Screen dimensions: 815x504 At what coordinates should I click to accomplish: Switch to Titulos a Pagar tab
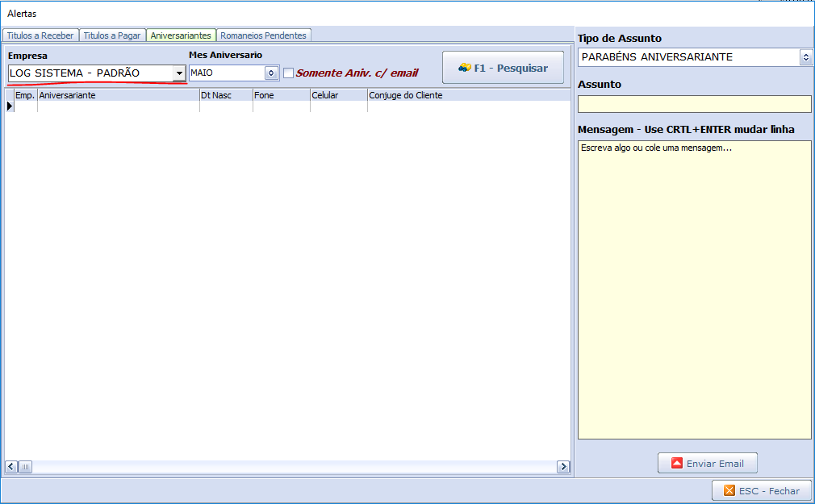[112, 35]
